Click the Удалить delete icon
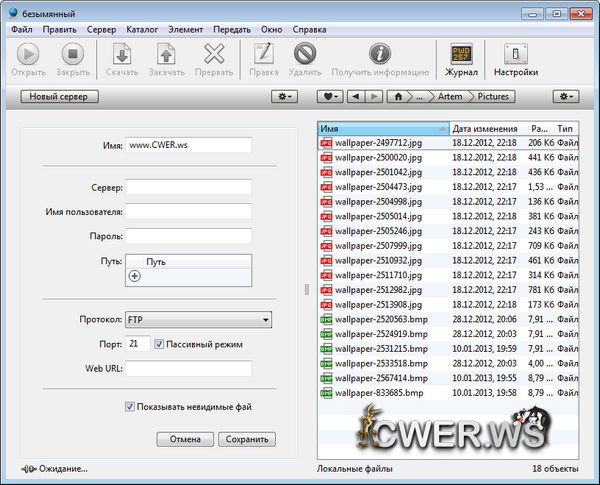The image size is (600, 485). [x=305, y=53]
